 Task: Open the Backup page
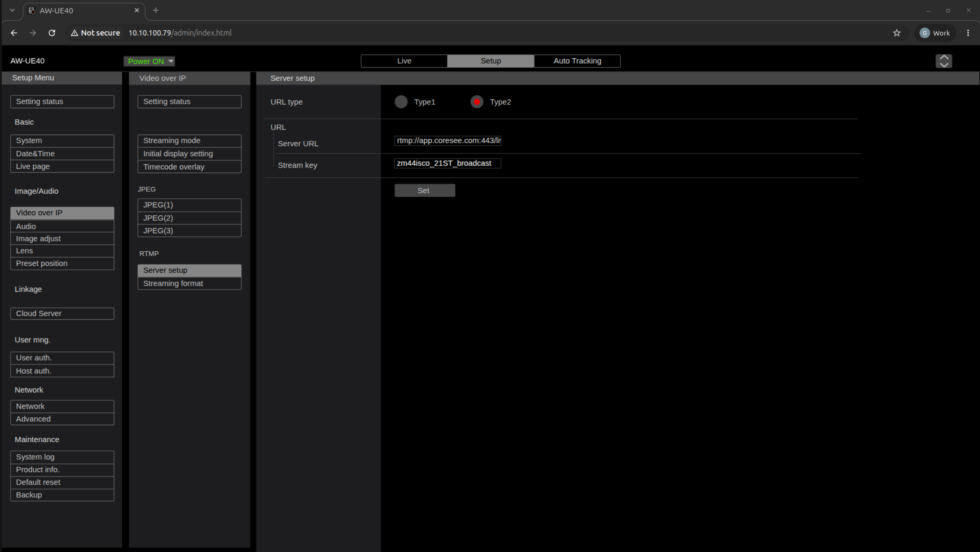click(62, 495)
